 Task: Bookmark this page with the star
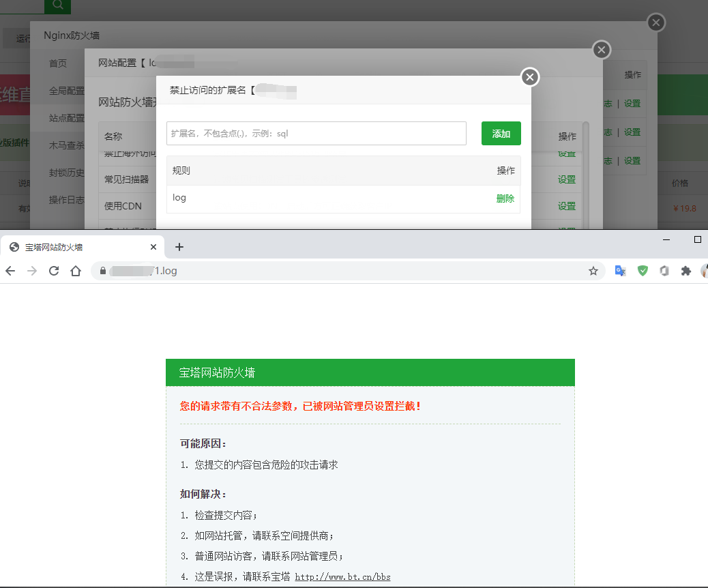coord(593,271)
